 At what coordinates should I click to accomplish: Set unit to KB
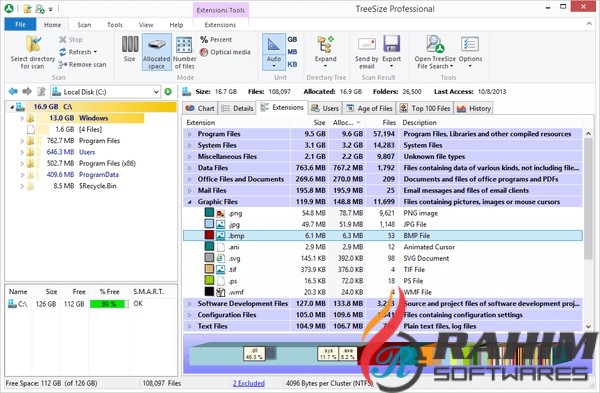[x=292, y=64]
